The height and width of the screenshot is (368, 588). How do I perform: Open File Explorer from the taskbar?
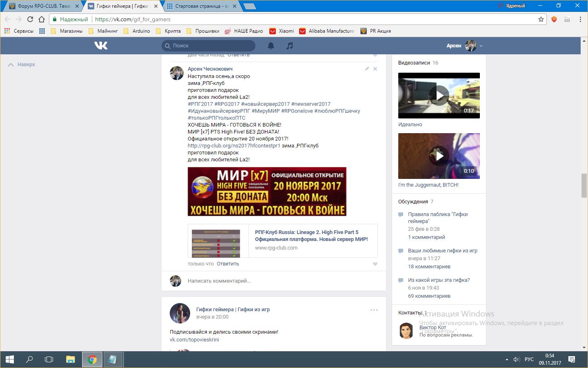pos(71,359)
